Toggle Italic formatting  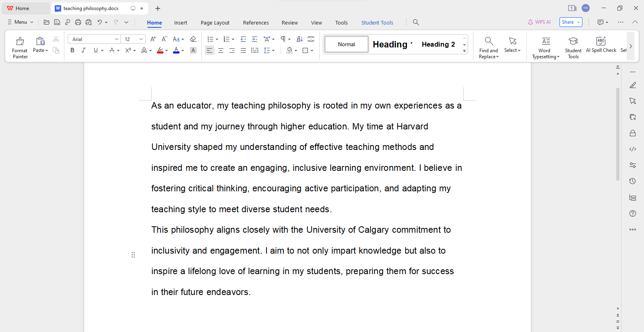click(83, 50)
